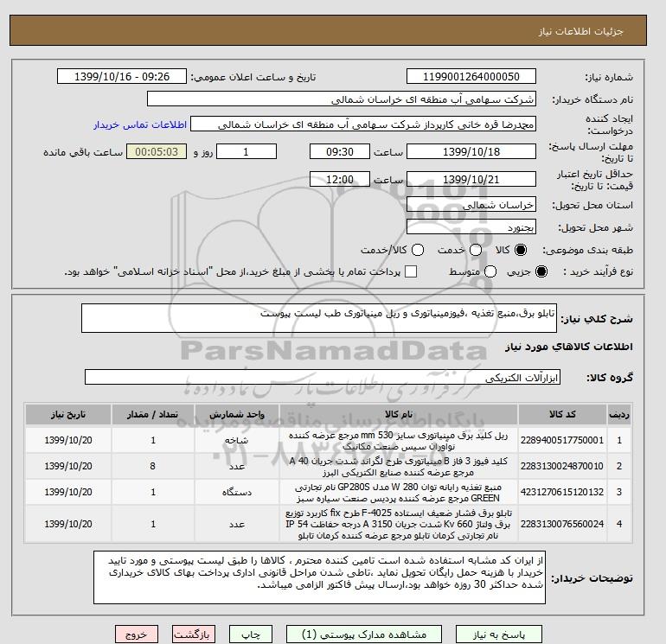Click the validity time field 12:00

[340, 180]
